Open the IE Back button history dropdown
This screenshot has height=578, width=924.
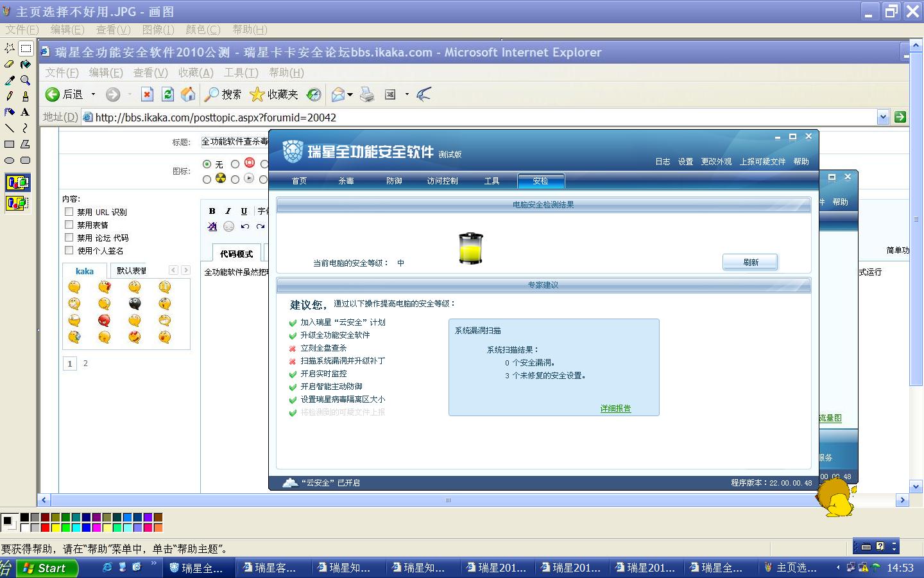coord(93,94)
